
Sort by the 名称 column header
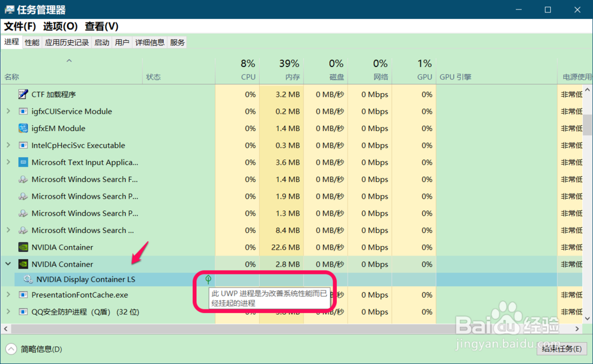[x=72, y=71]
